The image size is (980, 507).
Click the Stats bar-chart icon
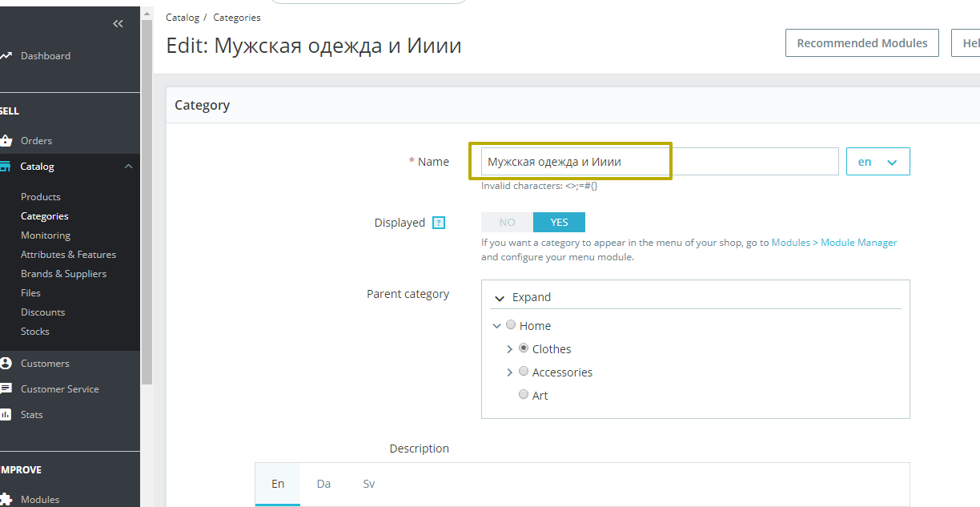(x=6, y=415)
